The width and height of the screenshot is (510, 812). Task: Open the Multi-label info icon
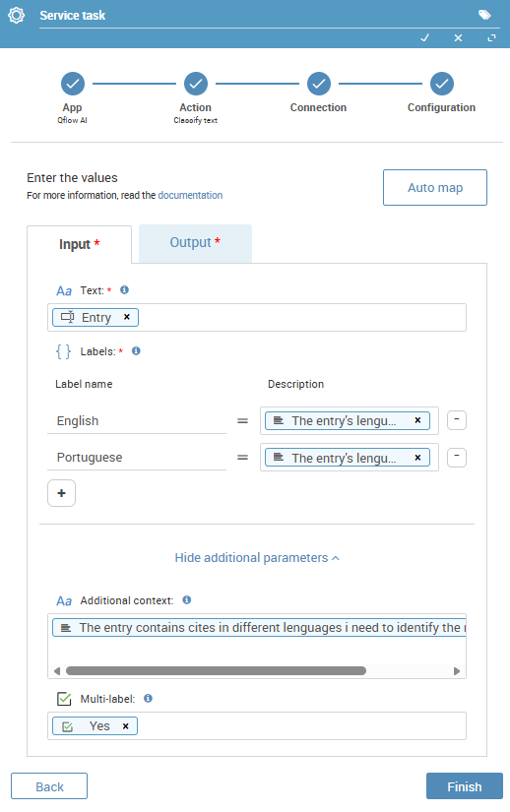point(148,698)
